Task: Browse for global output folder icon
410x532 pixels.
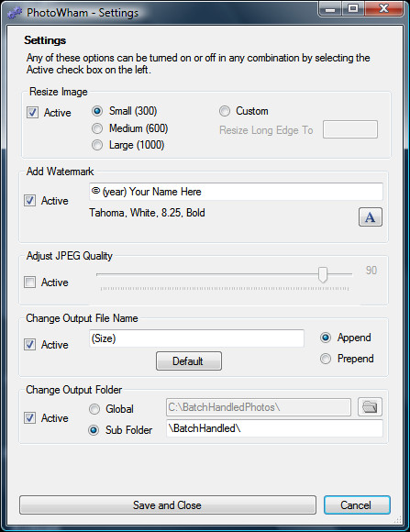Action: (x=370, y=407)
